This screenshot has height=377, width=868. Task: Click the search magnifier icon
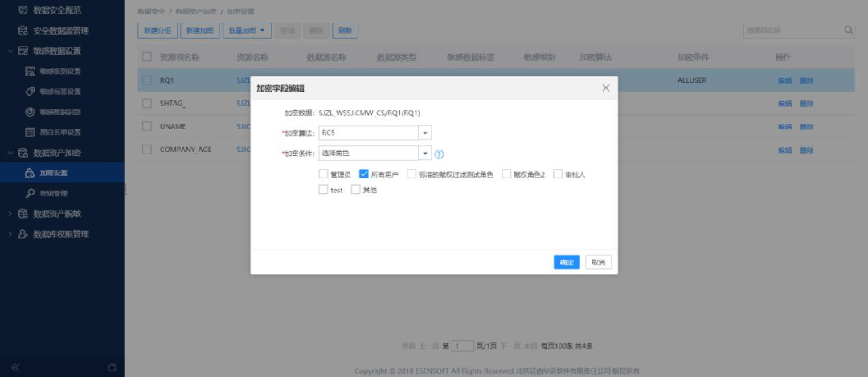(x=849, y=31)
